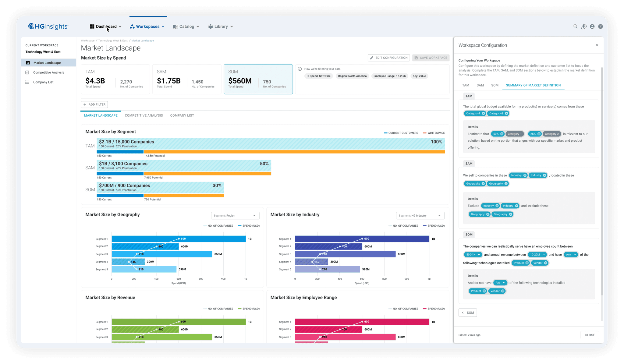
Task: Click the EDIT CONFIGURATION button
Action: tap(388, 58)
